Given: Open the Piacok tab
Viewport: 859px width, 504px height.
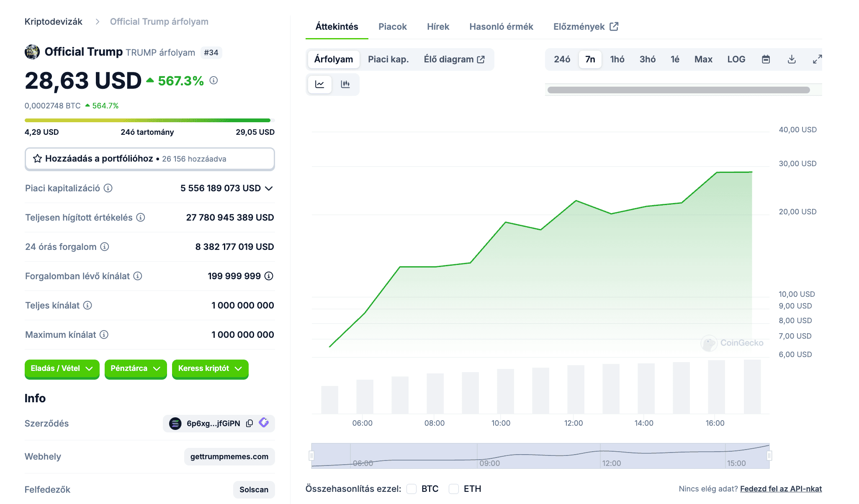Looking at the screenshot, I should click(x=393, y=27).
